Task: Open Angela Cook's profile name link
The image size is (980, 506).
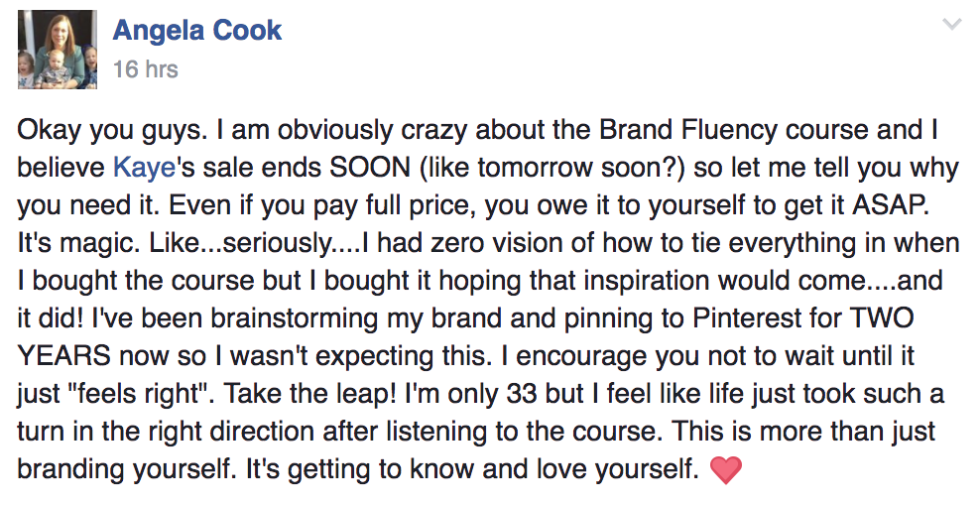Action: click(196, 31)
